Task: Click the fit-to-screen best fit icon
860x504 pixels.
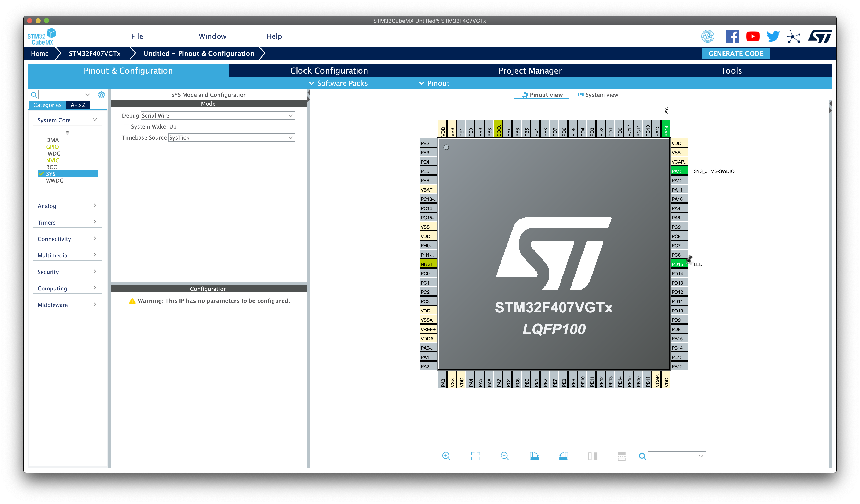Action: coord(475,456)
